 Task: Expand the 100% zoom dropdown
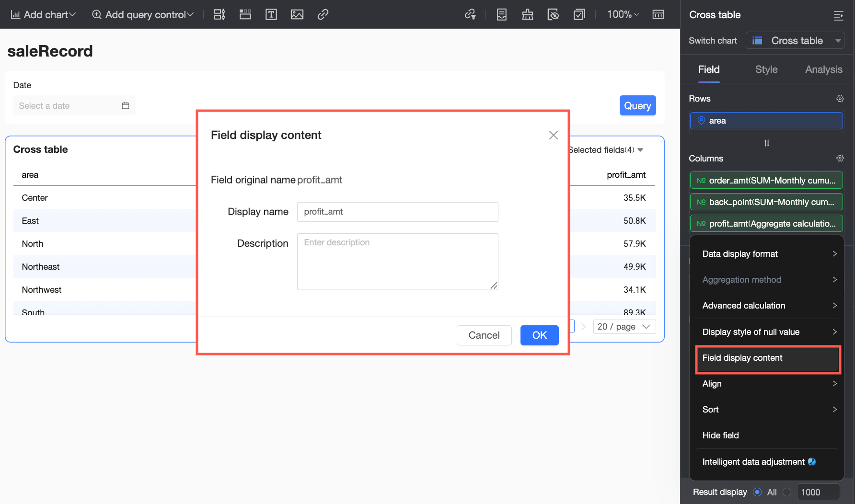click(623, 14)
